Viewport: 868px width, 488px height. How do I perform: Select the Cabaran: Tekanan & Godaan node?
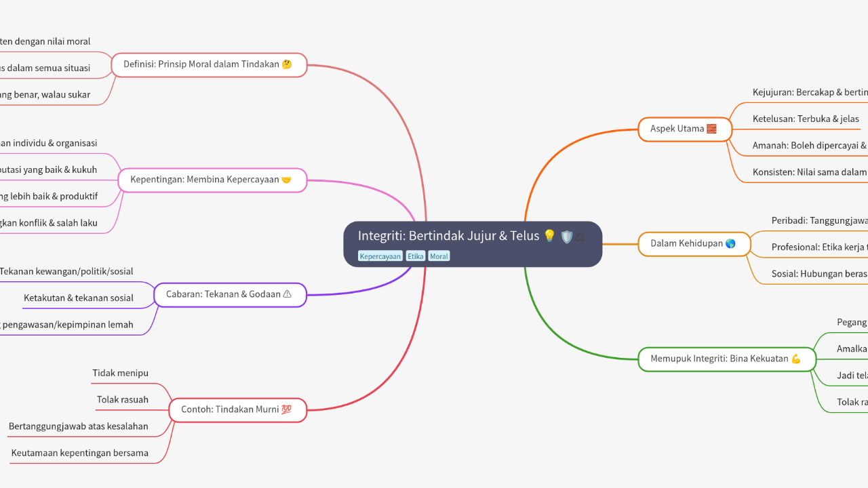[x=230, y=295]
